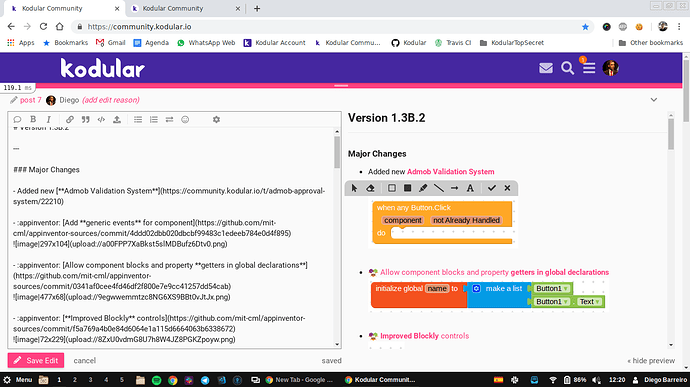Open Telegram from the taskbar
This screenshot has height=387, width=690.
coord(205,380)
